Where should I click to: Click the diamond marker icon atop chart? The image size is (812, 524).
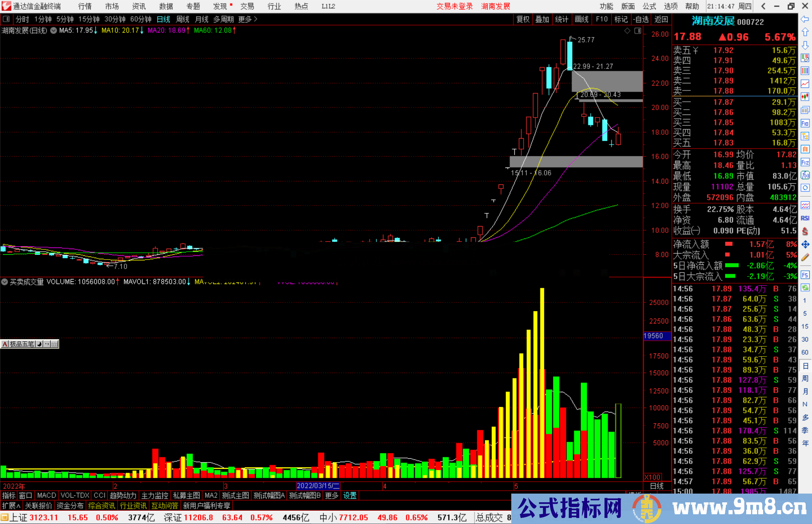tap(627, 31)
